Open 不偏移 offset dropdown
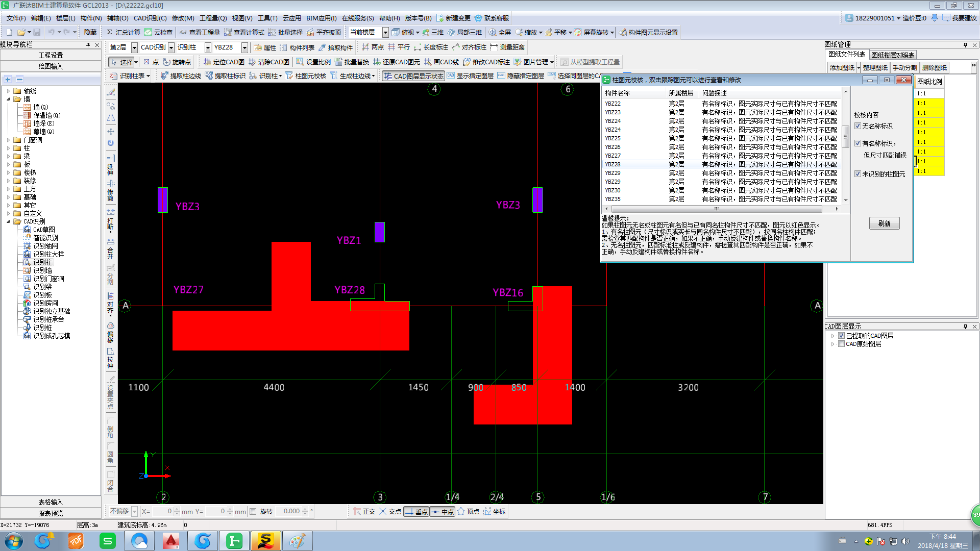The image size is (980, 551). [134, 511]
